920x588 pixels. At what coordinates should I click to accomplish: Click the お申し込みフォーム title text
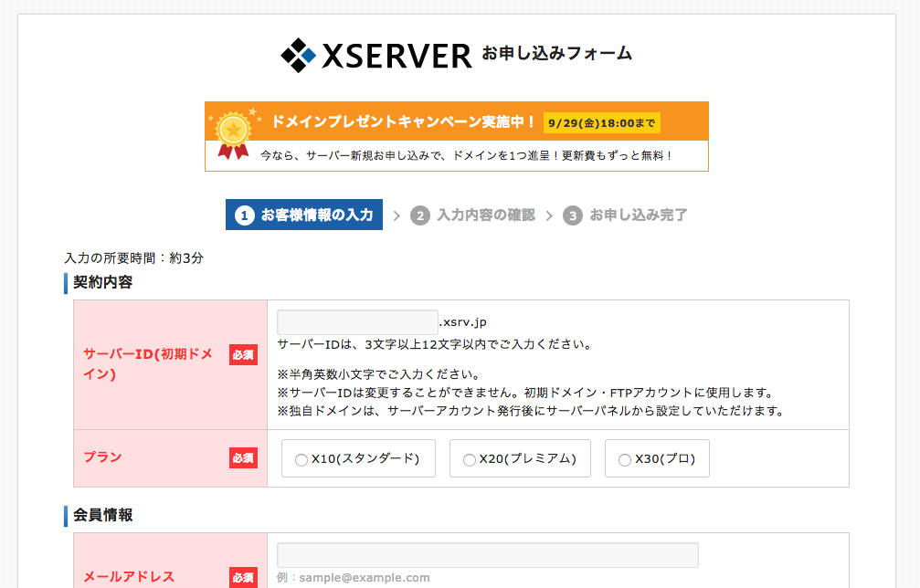pos(556,53)
